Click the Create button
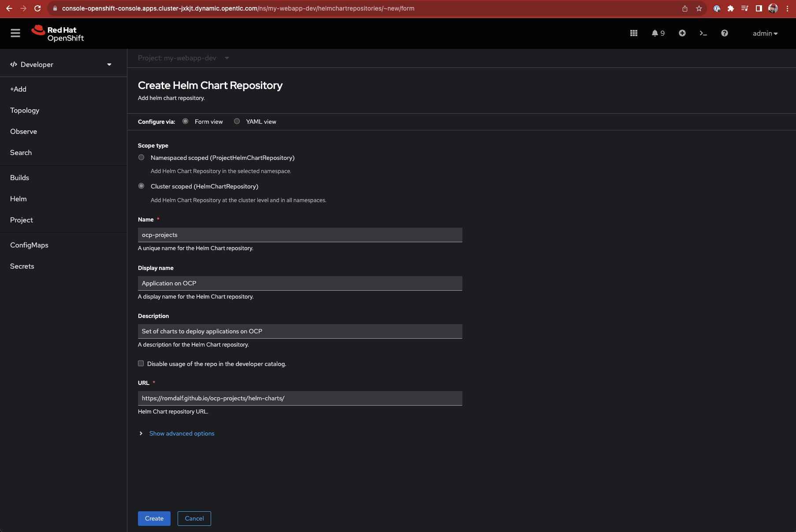796x532 pixels. (x=154, y=519)
